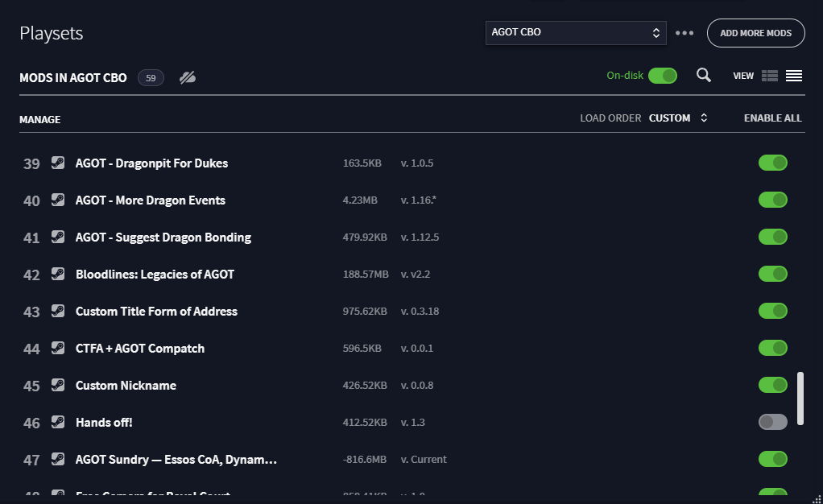Click Steam icon beside AGOT Sundry mod
The width and height of the screenshot is (823, 504).
coord(58,459)
